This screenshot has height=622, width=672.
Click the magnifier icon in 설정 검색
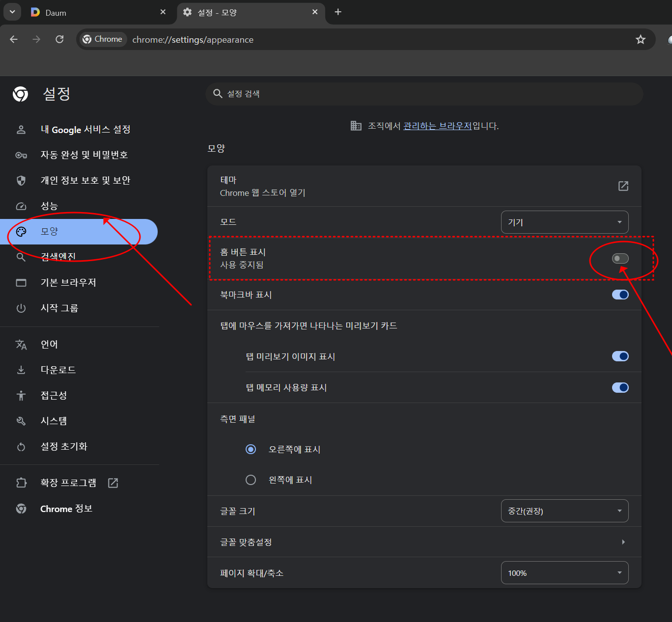[x=218, y=93]
